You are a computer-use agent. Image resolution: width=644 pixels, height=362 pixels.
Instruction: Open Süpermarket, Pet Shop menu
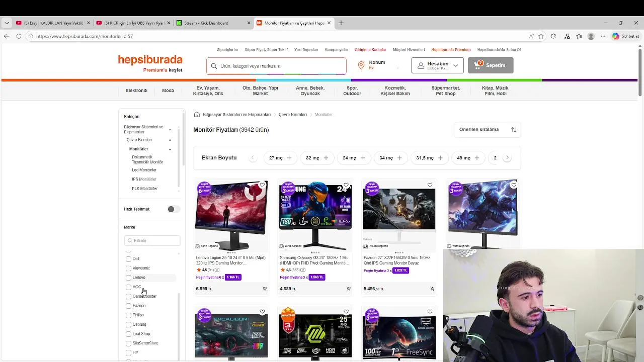tap(446, 90)
